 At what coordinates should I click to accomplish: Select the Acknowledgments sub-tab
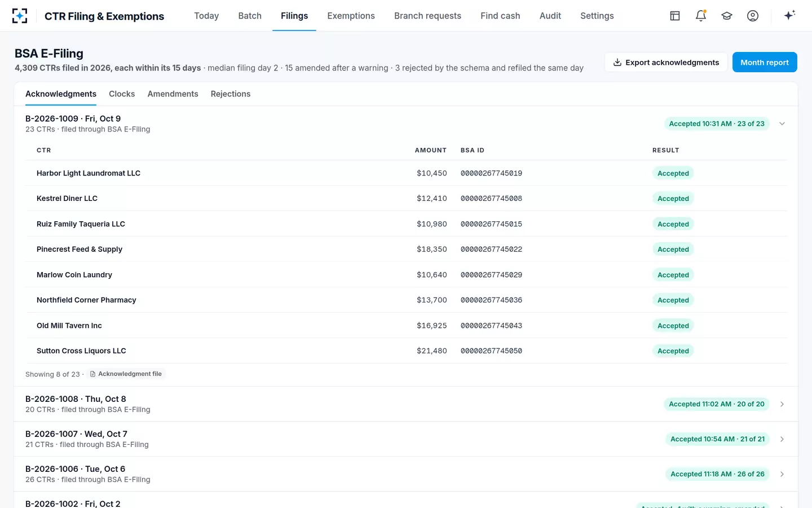coord(61,94)
